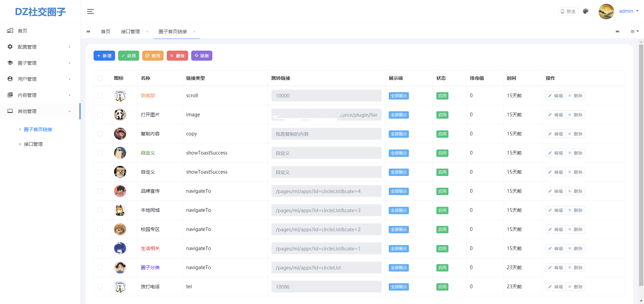644x304 pixels.
Task: Click the gear icon for 配置管理
Action: (x=10, y=47)
